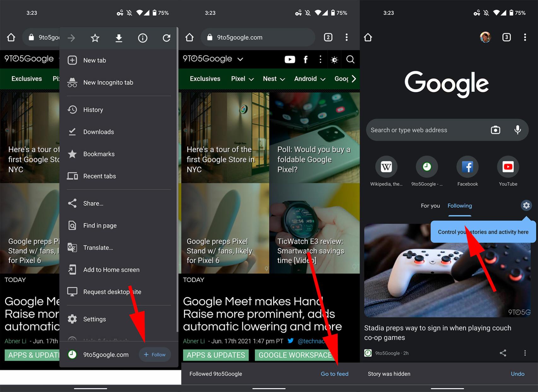Open 9to5Google shortcut tile
The height and width of the screenshot is (392, 538).
tap(427, 171)
